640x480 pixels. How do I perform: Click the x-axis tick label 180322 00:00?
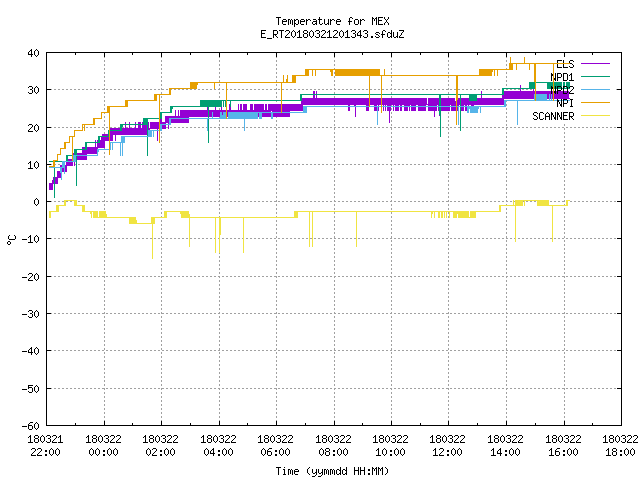coord(103,446)
